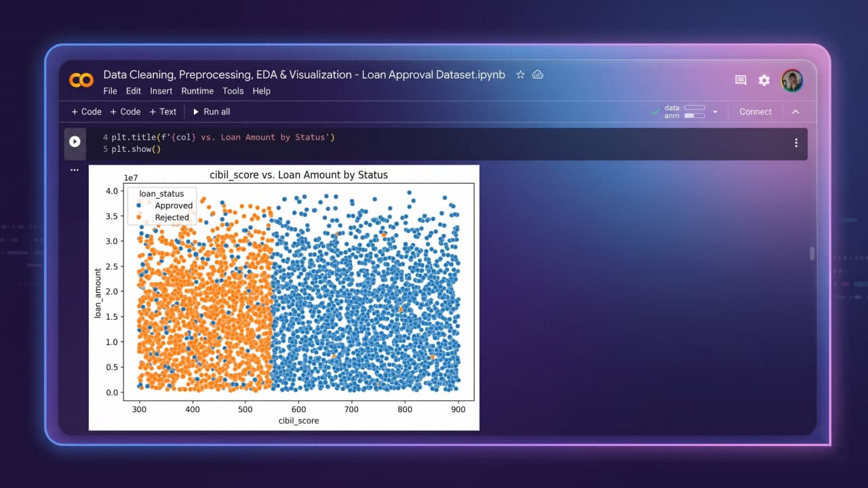Open the comments panel icon
The image size is (868, 488).
coord(741,81)
